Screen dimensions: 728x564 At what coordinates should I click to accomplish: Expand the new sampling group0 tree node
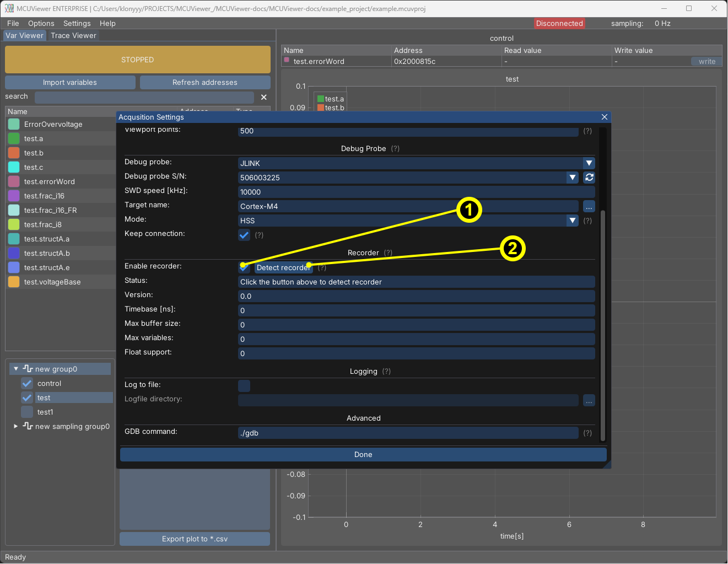coord(15,426)
